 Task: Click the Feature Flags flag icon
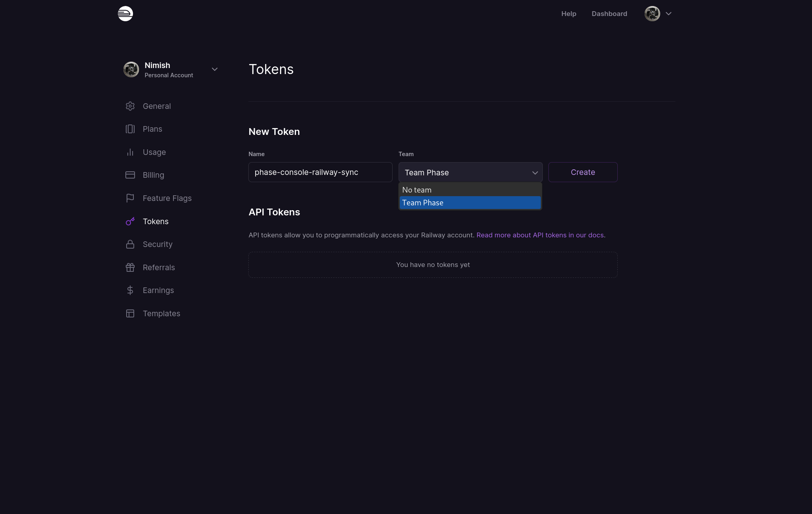pyautogui.click(x=130, y=198)
